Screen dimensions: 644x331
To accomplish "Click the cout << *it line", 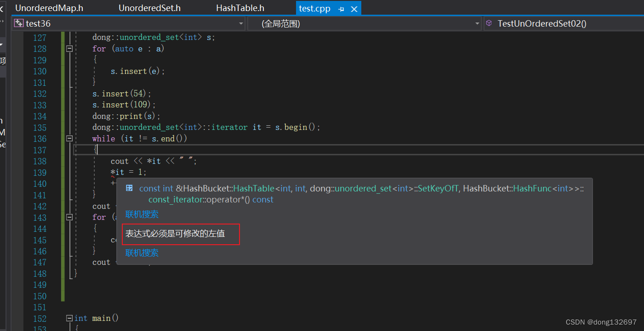I will 154,161.
